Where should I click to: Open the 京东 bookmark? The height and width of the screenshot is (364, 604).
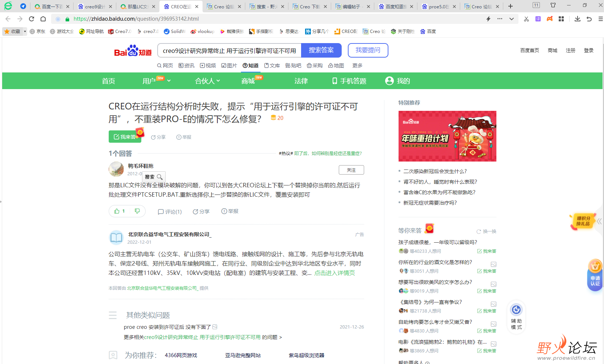tap(37, 32)
